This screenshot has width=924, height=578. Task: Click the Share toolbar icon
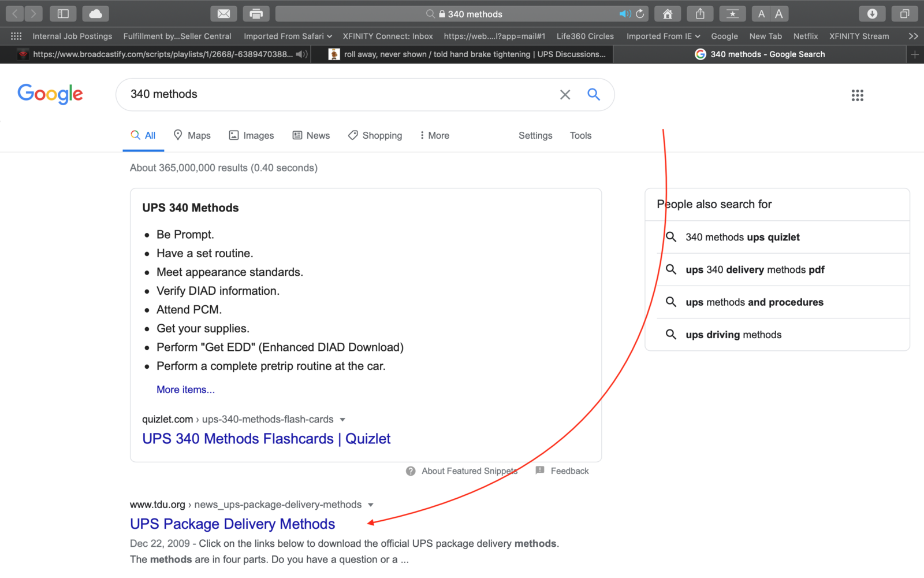pos(700,13)
